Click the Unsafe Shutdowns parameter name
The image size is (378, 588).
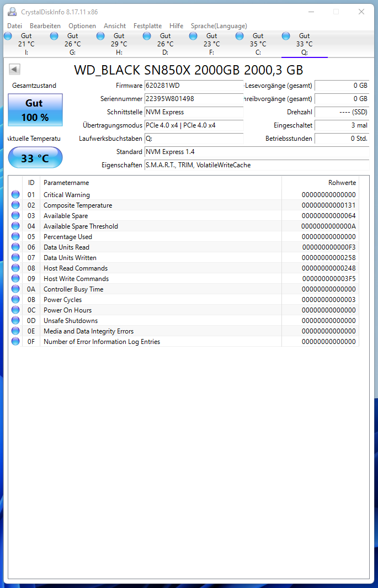click(71, 321)
